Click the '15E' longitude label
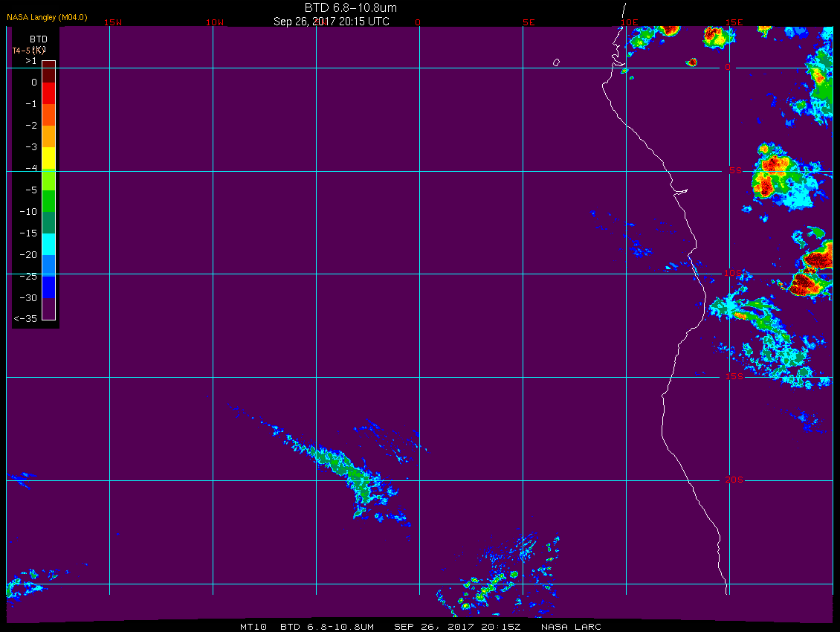840x632 pixels. point(734,22)
